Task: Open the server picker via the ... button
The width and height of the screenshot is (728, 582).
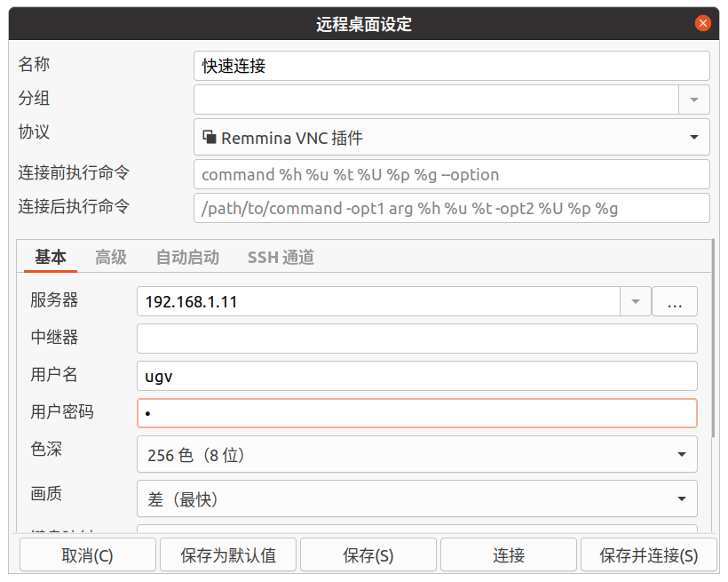Action: click(675, 302)
